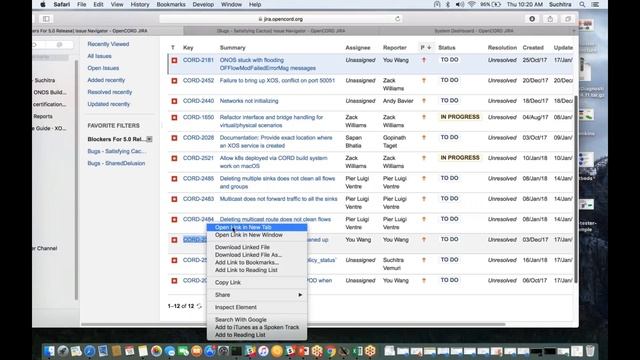Open Bugs - SharedDelusion favorite filter
The image size is (640, 360).
tap(116, 163)
